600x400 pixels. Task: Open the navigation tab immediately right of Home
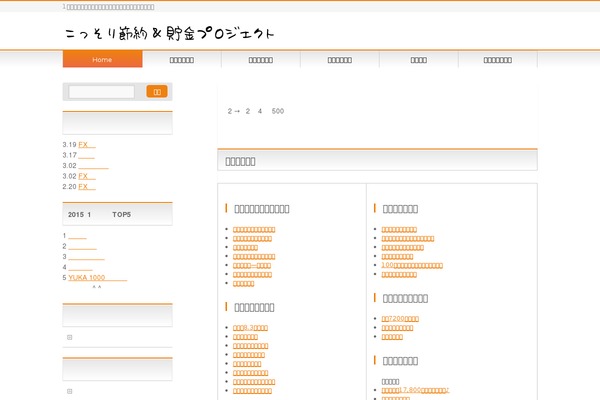[x=182, y=60]
